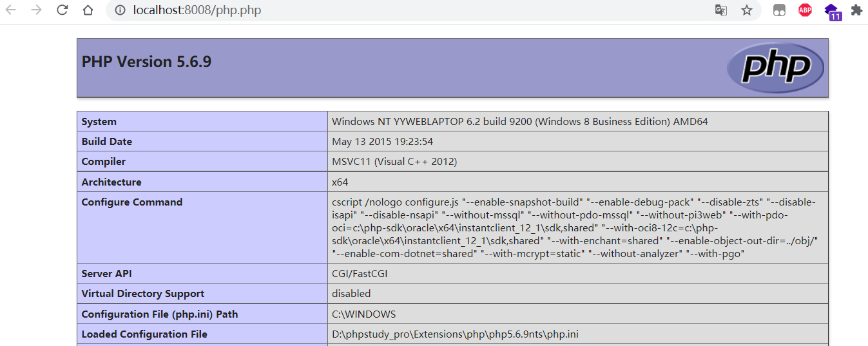The width and height of the screenshot is (868, 346).
Task: Click the Configure Command value text
Action: tap(574, 228)
